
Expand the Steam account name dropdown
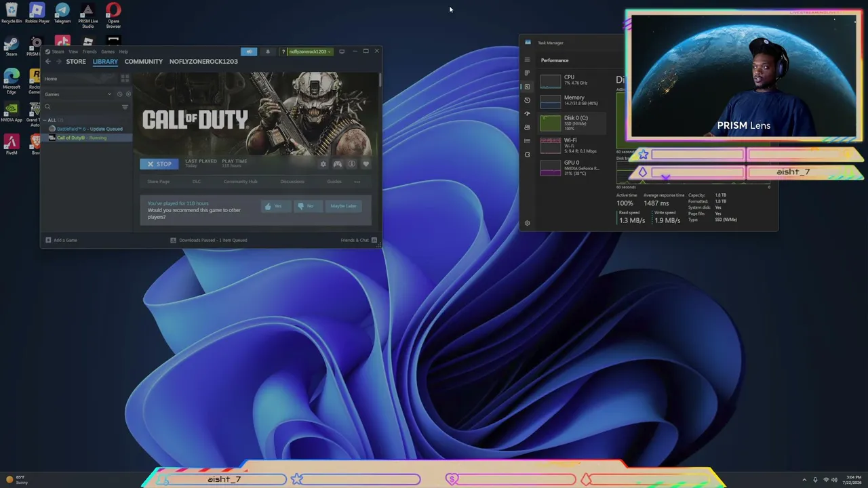tap(310, 52)
